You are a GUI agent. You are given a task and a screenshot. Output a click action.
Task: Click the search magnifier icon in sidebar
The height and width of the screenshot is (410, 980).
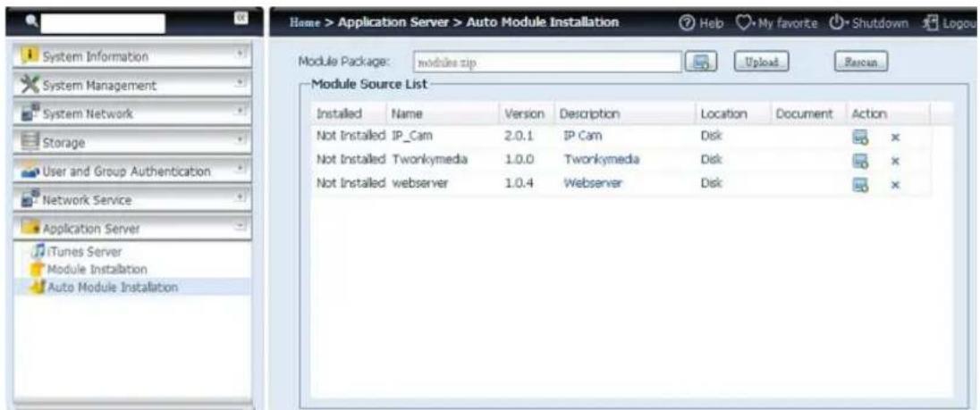point(30,23)
